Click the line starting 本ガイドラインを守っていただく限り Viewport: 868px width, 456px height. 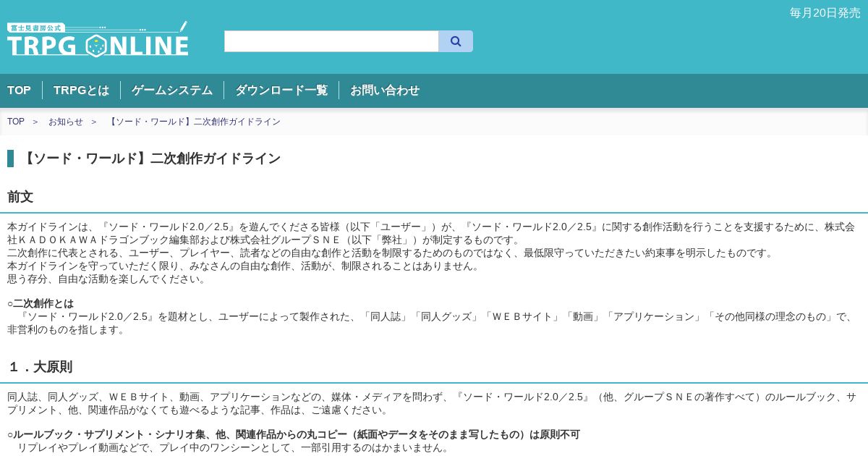pyautogui.click(x=245, y=266)
